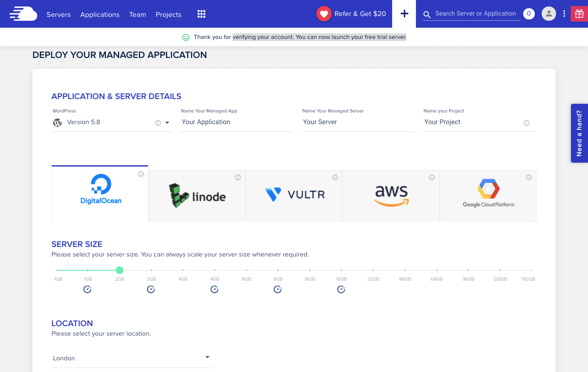Open the London location dropdown
Viewport: 588px width, 372px height.
click(x=132, y=358)
